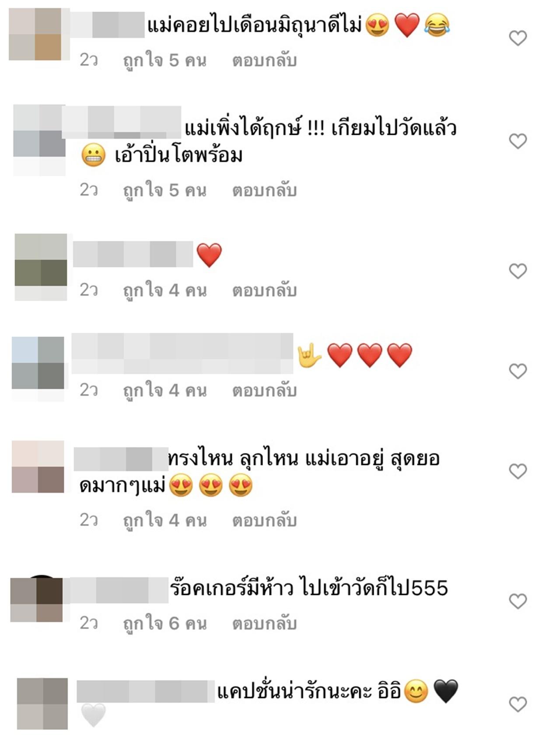Reply to 'ทรงไหน ลุกไหน' comment
The image size is (560, 735).
[x=264, y=520]
